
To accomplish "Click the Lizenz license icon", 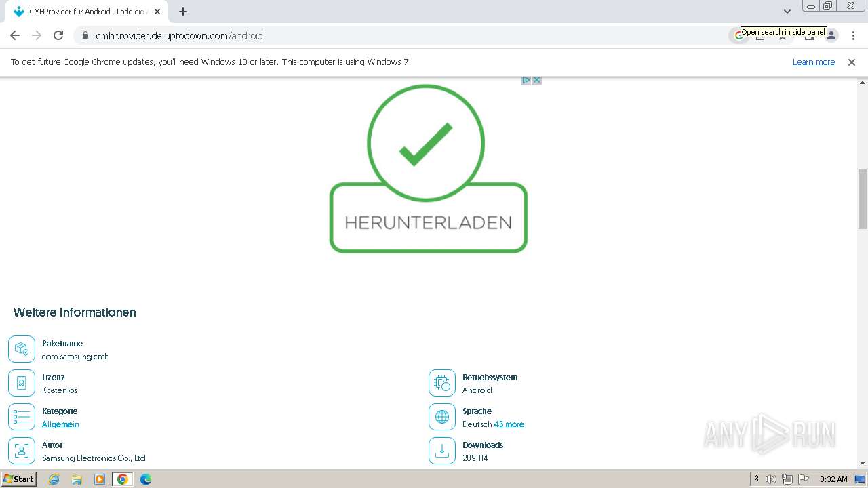I will click(x=22, y=384).
